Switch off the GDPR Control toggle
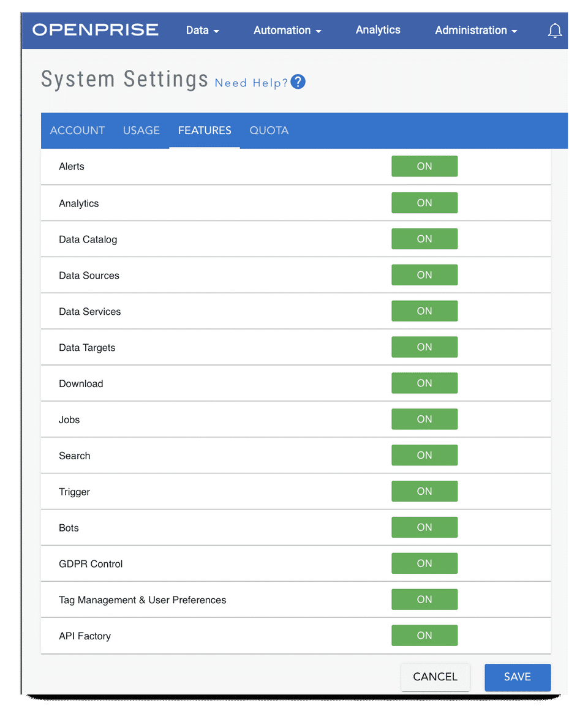Viewport: 588px width, 722px height. (x=424, y=563)
